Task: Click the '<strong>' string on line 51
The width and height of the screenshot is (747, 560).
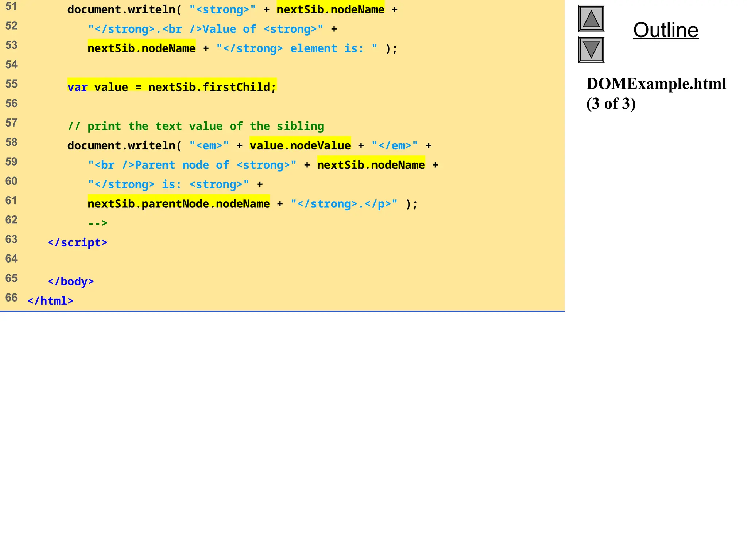Action: [222, 9]
